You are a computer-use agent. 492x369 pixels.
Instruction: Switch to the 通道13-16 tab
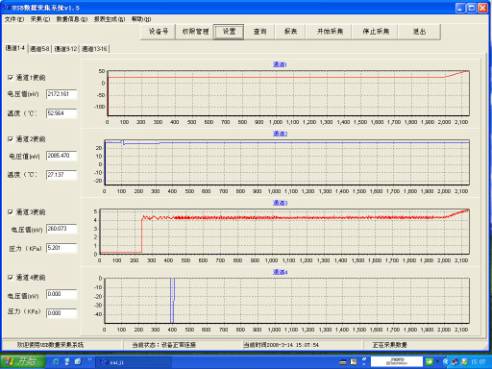pyautogui.click(x=95, y=49)
